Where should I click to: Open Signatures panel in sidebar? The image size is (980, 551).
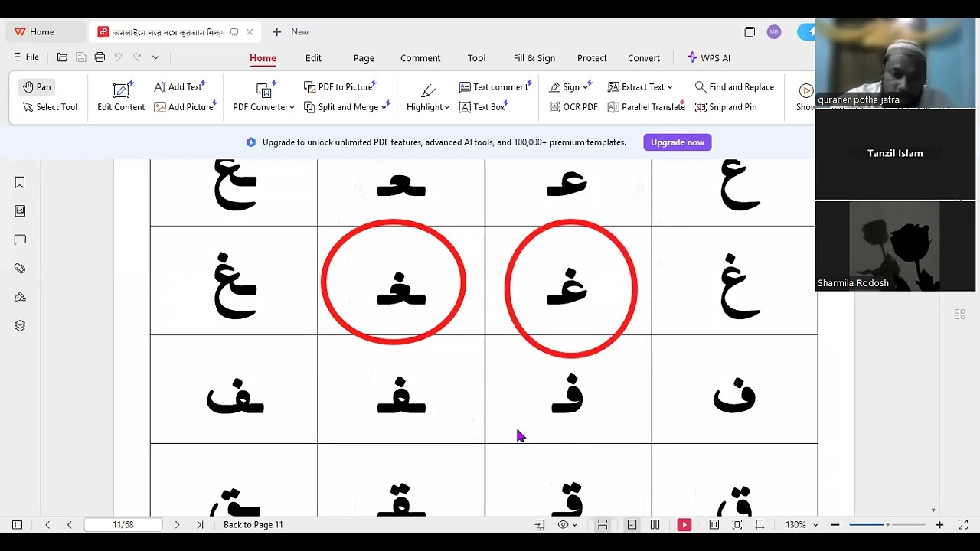pos(20,298)
